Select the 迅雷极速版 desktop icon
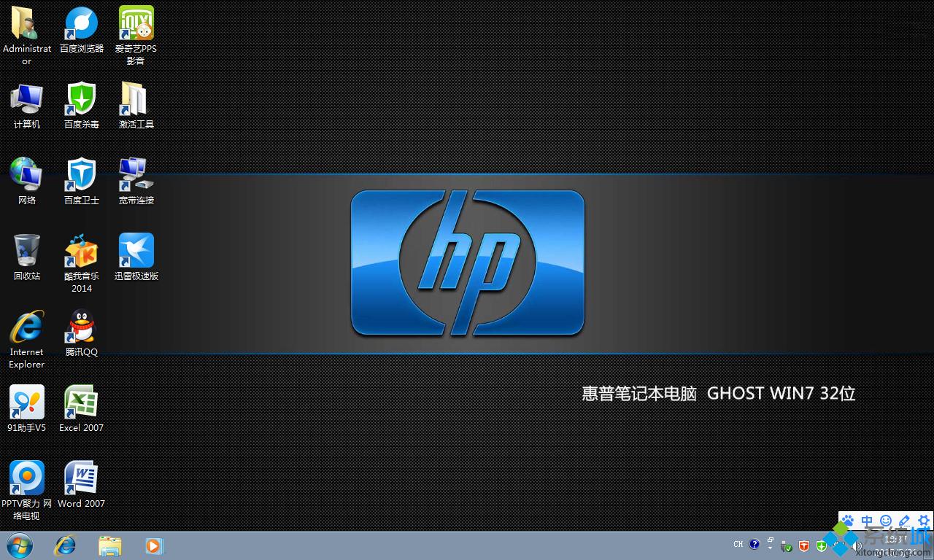This screenshot has height=560, width=934. pos(136,251)
